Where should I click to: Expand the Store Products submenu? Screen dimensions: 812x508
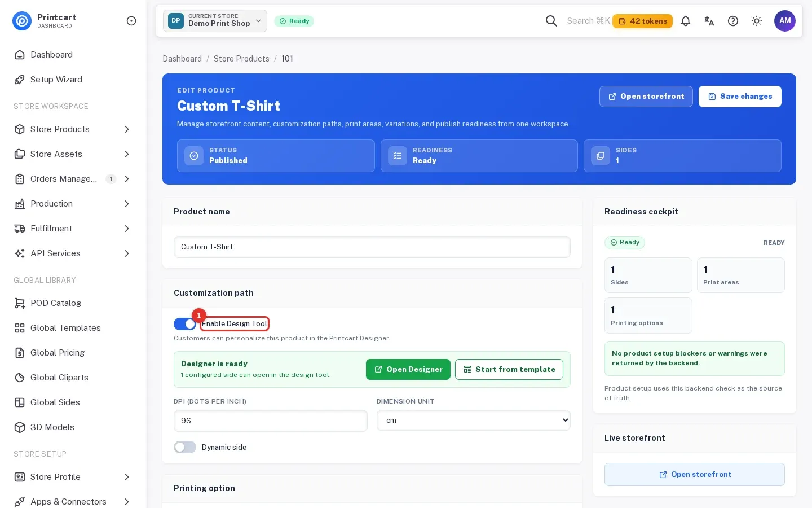pos(127,129)
